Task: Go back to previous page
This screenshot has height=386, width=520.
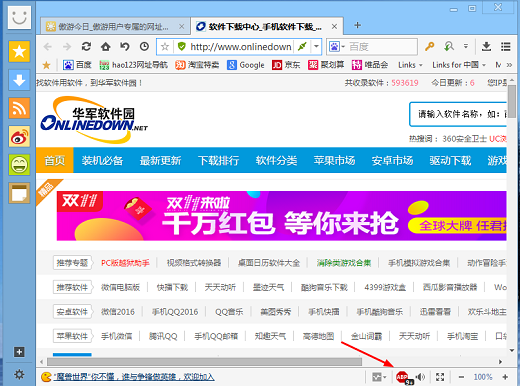Action: point(48,47)
